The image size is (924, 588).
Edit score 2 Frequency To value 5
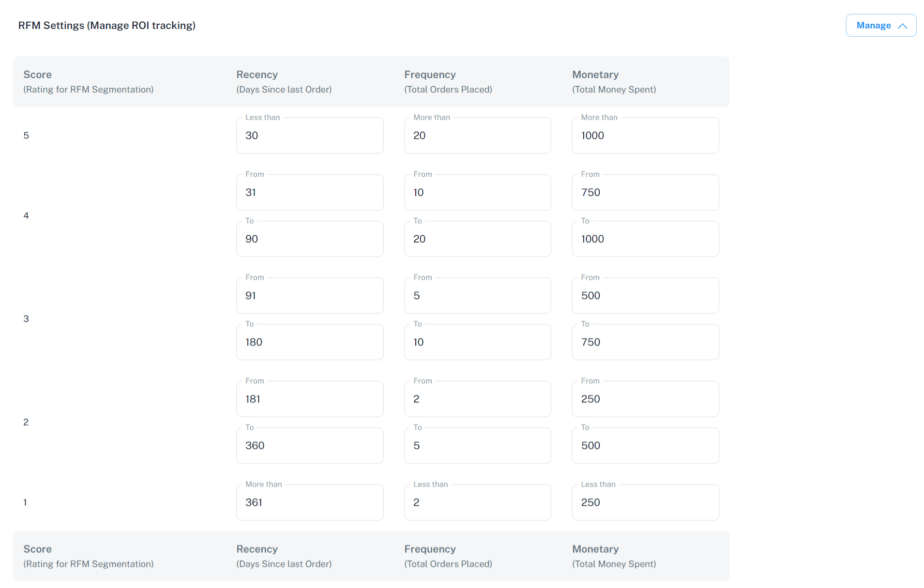pos(477,446)
